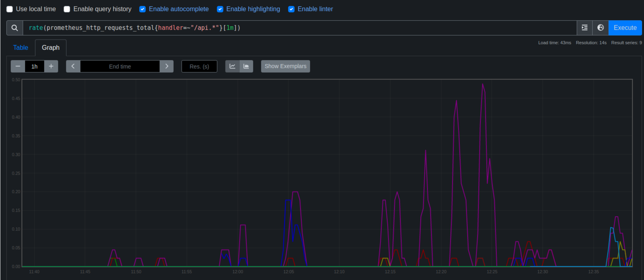Switch to unstacked line chart mode
Screen dimensions: 644x280
232,66
